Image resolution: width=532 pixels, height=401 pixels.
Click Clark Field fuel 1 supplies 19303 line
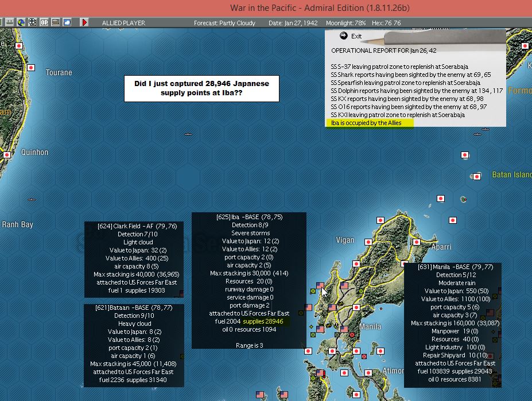[137, 290]
